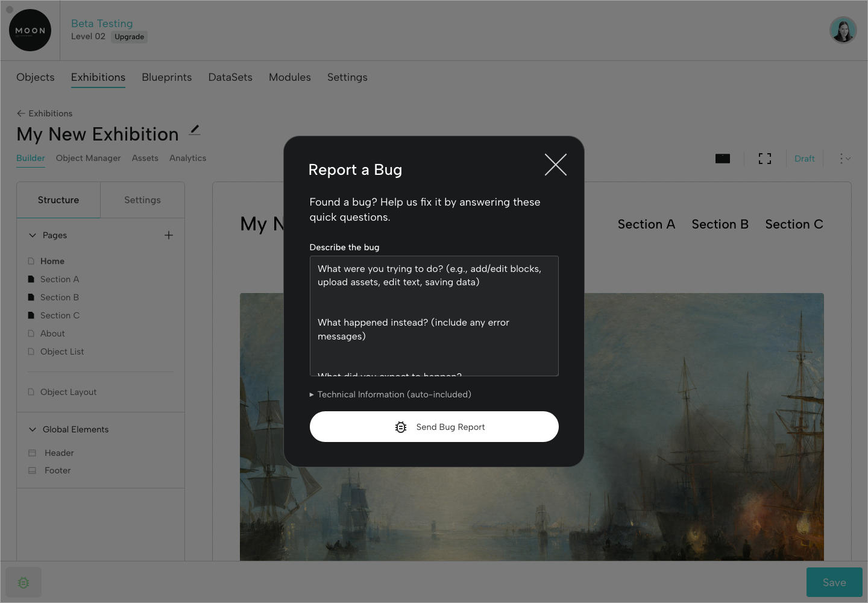This screenshot has width=868, height=603.
Task: Collapse the Pages section chevron
Action: 33,235
